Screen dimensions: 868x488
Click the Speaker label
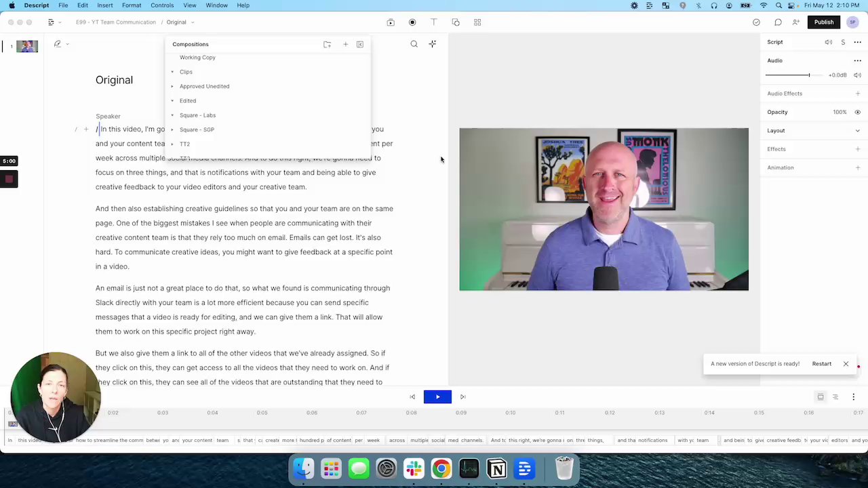pyautogui.click(x=108, y=117)
